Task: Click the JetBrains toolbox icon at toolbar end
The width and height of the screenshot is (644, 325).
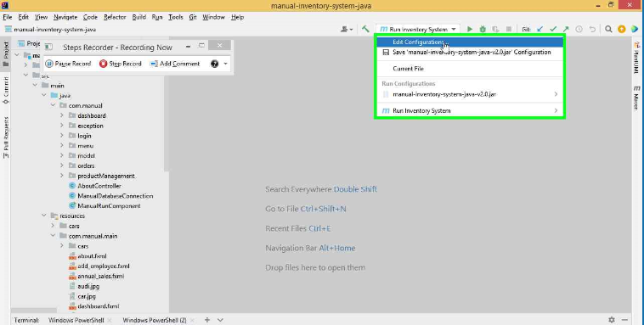Action: [635, 29]
